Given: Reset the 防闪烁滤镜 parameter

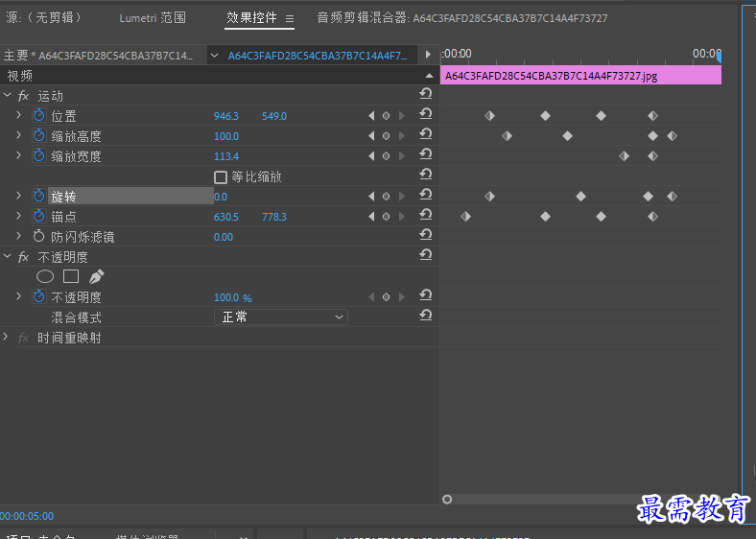Looking at the screenshot, I should click(x=425, y=235).
